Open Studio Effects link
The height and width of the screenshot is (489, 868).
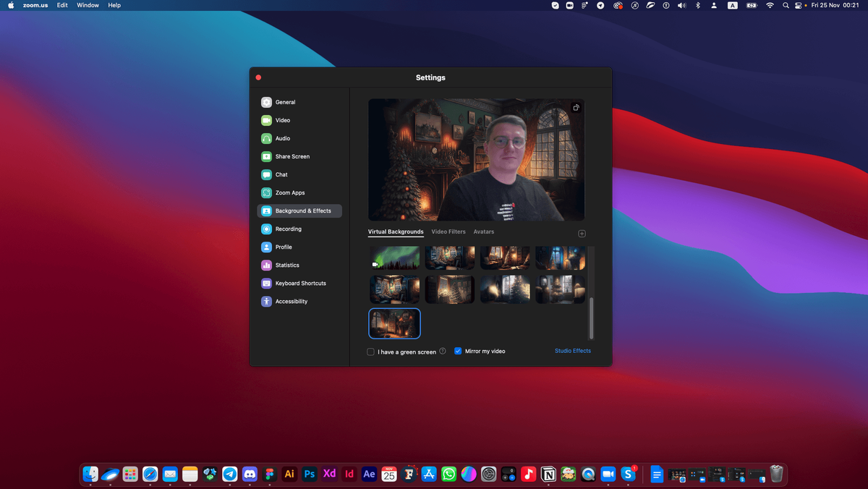[573, 351]
